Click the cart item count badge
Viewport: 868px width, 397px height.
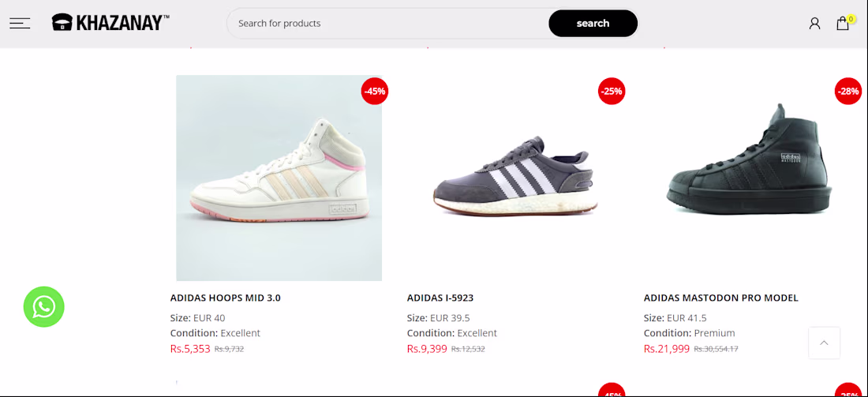[x=851, y=20]
